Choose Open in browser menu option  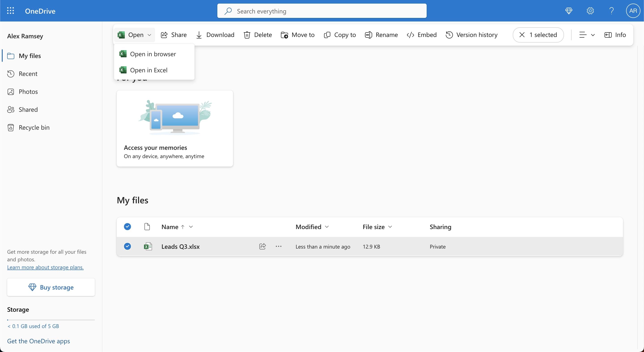click(153, 54)
